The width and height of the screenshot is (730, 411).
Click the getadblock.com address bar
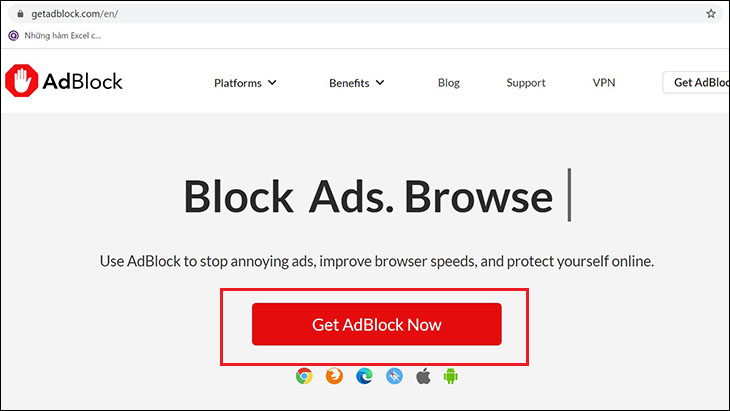363,14
